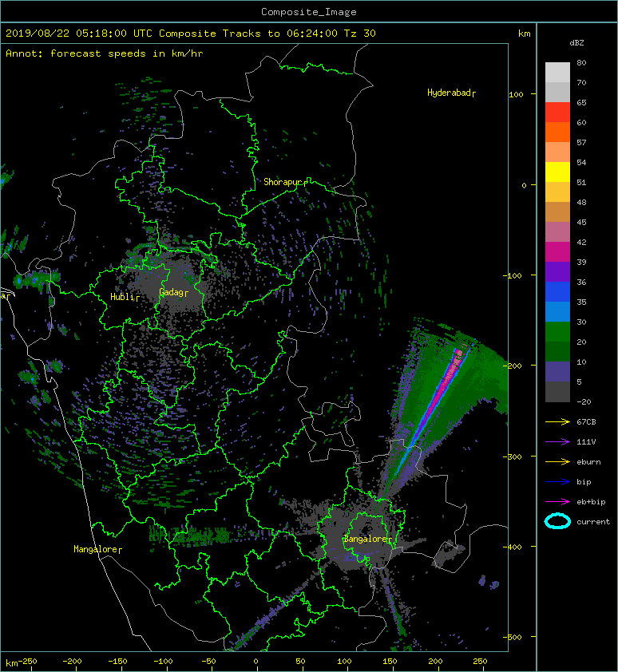Viewport: 618px width, 672px height.
Task: Click the '-300' tick on vertical axis
Action: [x=513, y=457]
